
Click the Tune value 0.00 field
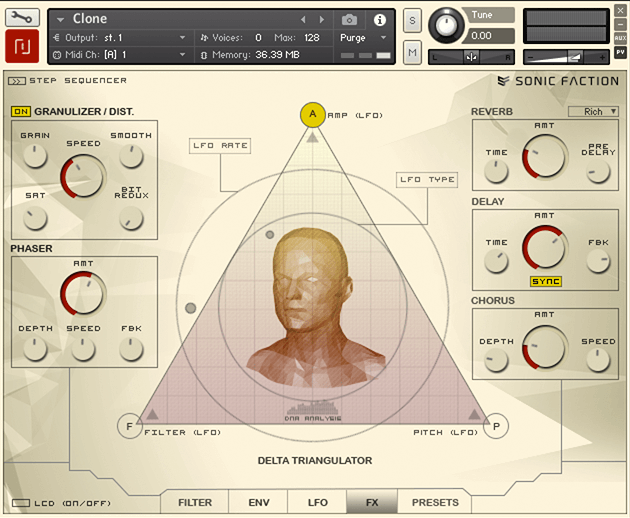click(488, 36)
